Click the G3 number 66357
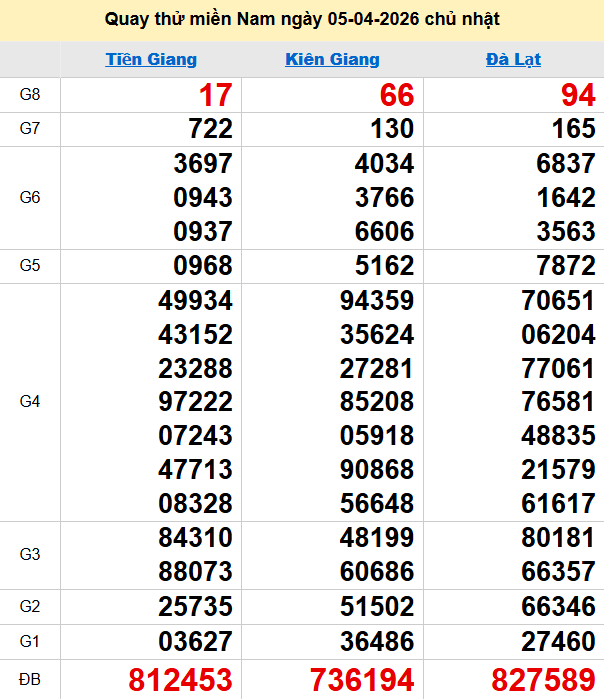604x699 pixels. [x=559, y=572]
